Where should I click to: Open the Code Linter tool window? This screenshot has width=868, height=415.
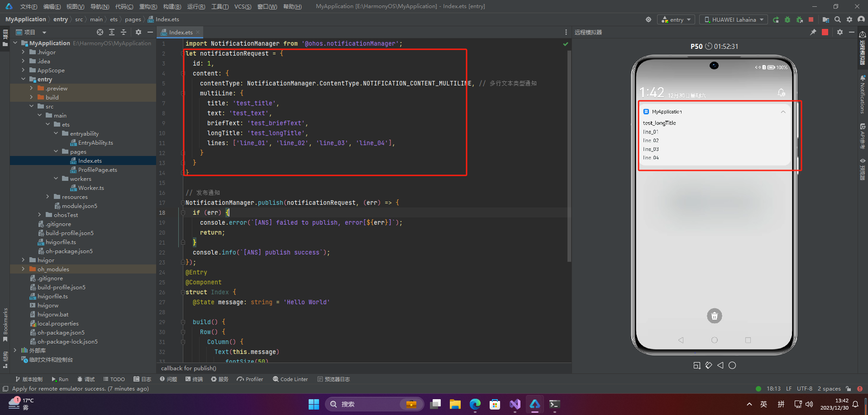click(x=290, y=379)
